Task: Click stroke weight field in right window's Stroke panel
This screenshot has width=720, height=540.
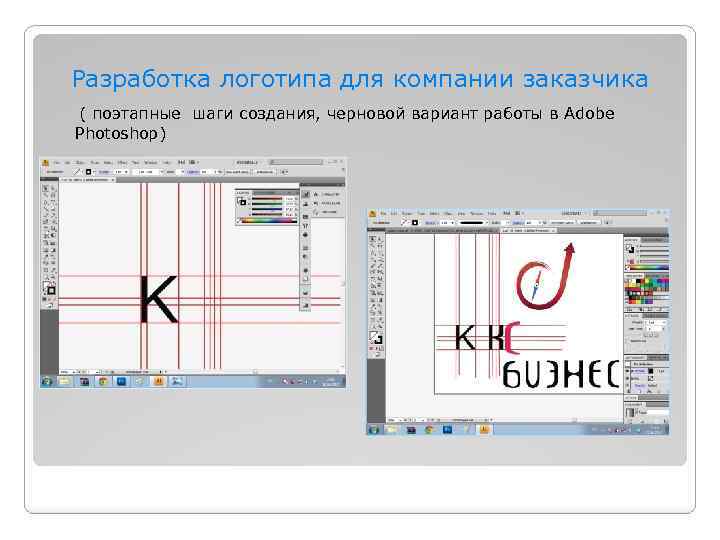Action: click(656, 323)
